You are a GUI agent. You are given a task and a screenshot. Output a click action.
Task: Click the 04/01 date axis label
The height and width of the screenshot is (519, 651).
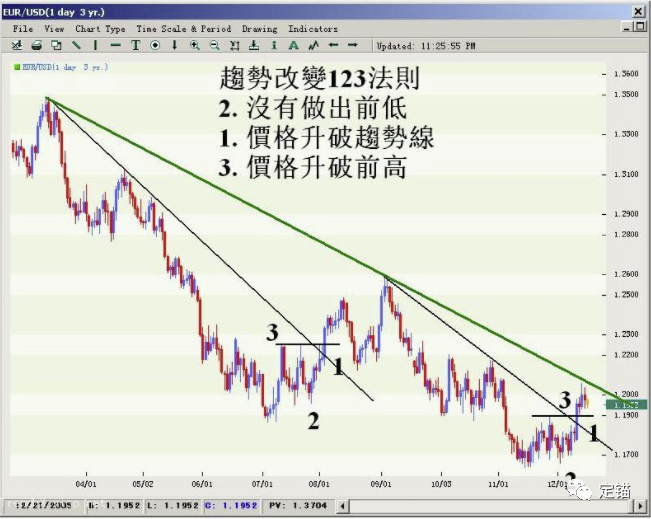[x=86, y=484]
